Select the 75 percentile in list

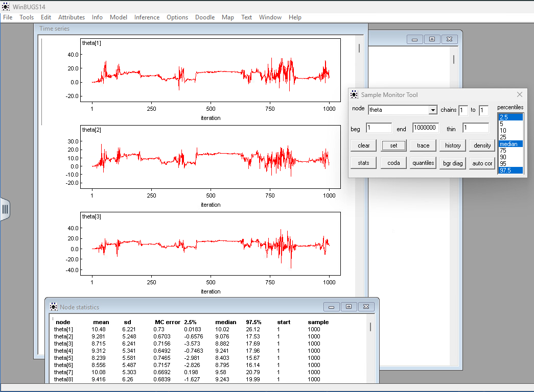coord(510,151)
